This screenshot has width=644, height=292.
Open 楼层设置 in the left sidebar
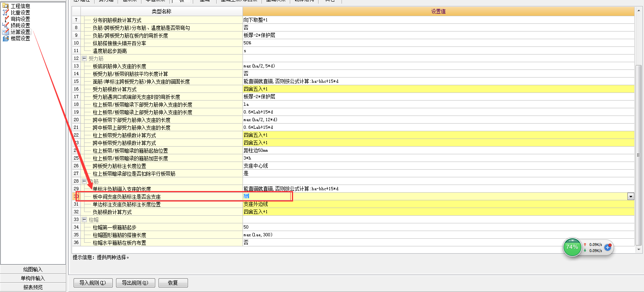coord(20,38)
